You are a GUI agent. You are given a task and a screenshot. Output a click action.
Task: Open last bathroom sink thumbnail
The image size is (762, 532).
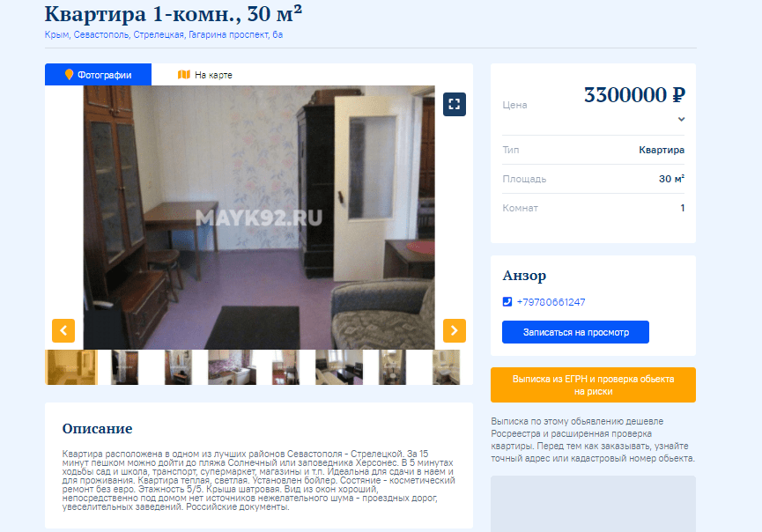pos(446,367)
